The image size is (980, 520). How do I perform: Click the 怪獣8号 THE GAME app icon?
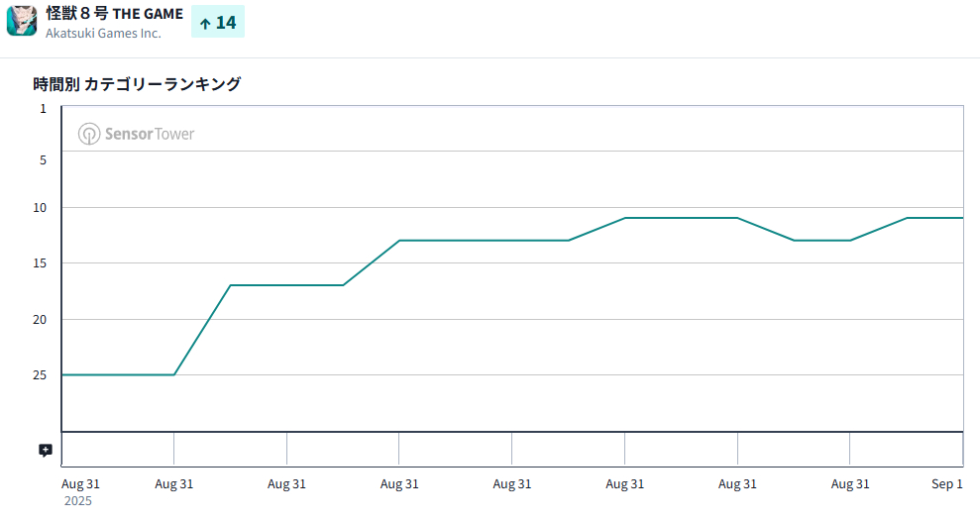pyautogui.click(x=22, y=21)
